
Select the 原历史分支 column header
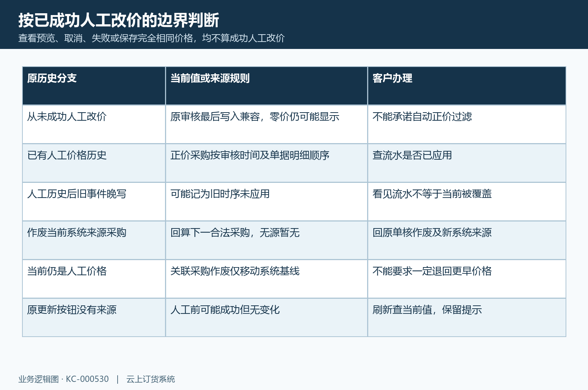[x=94, y=86]
